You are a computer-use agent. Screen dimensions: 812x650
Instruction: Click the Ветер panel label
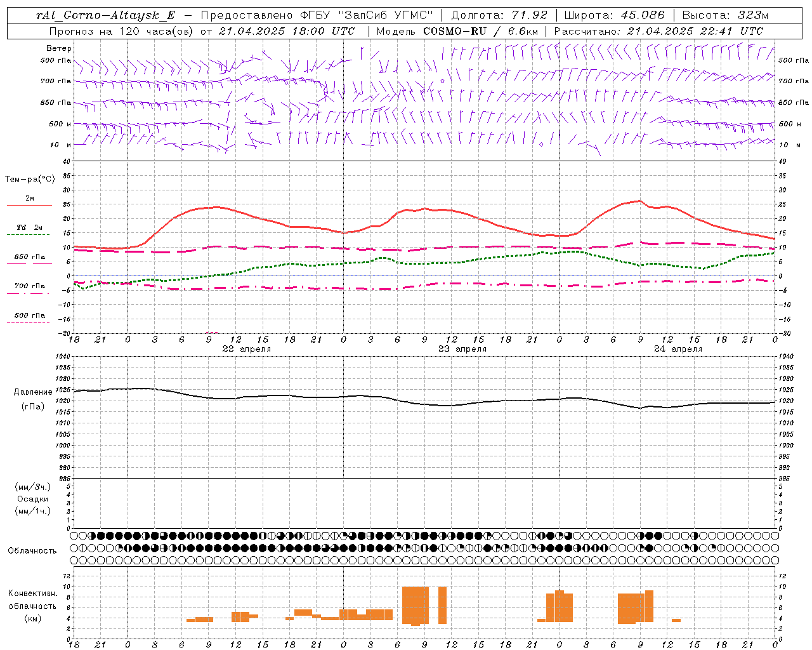click(x=59, y=48)
